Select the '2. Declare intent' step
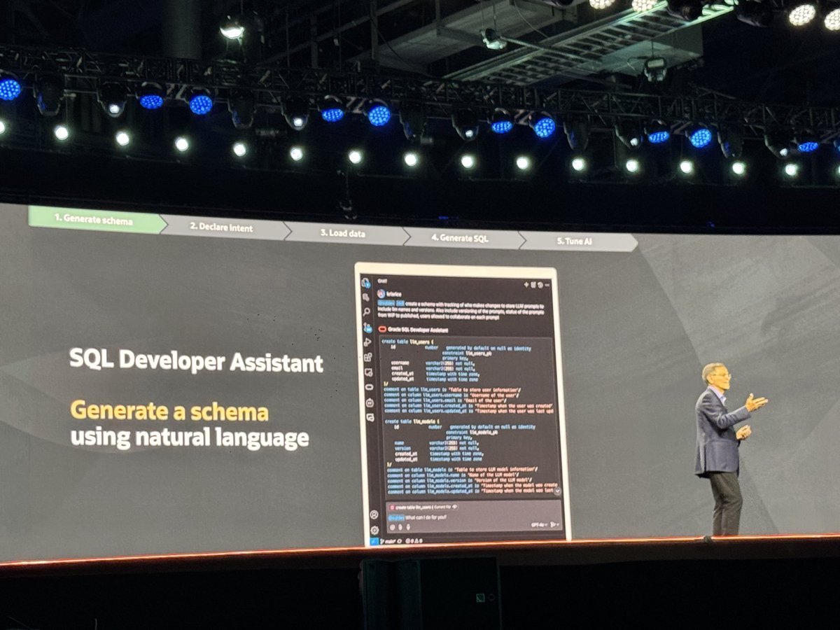This screenshot has height=630, width=840. click(221, 227)
